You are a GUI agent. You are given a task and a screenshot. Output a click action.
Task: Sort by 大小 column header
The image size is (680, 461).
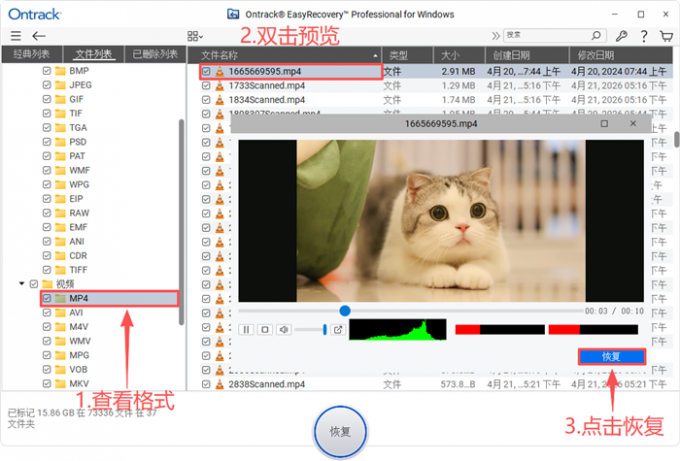pos(459,56)
